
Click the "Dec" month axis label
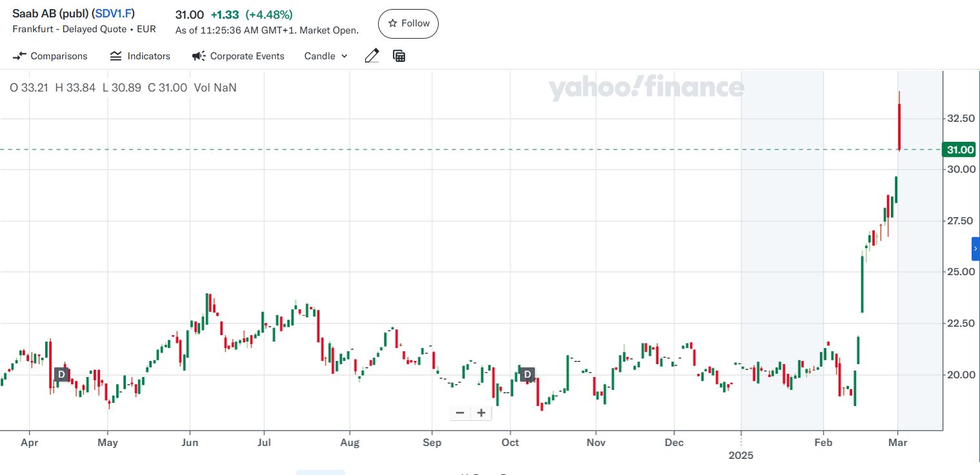[x=674, y=443]
